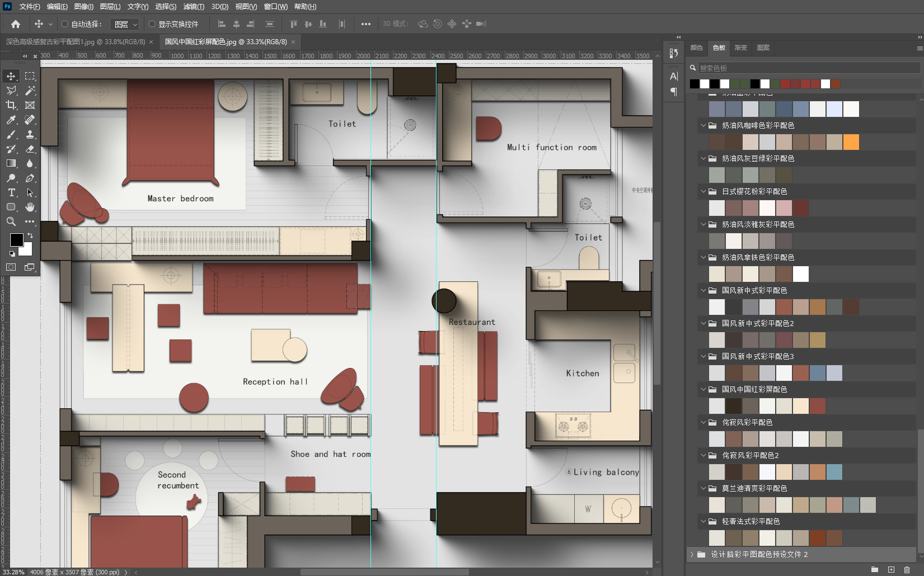
Task: Open the 图层 auto-select dropdown
Action: coord(124,24)
